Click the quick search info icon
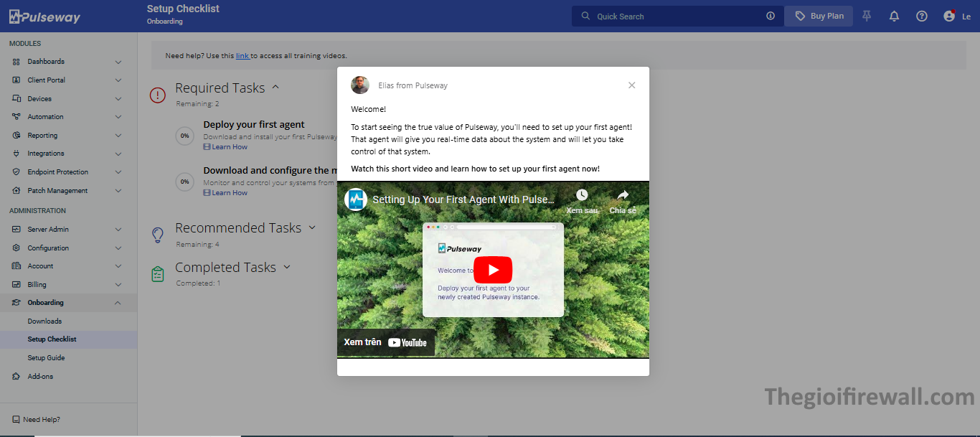The width and height of the screenshot is (980, 437). click(x=771, y=16)
